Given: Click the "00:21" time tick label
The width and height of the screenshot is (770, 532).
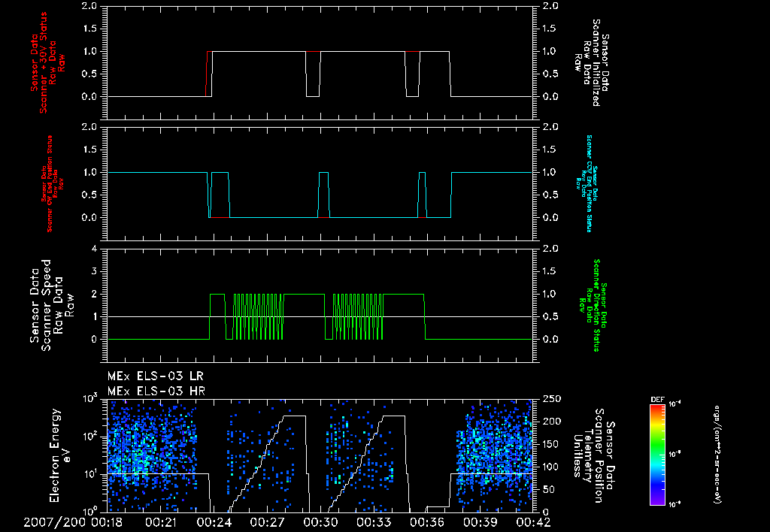Looking at the screenshot, I should click(x=162, y=522).
